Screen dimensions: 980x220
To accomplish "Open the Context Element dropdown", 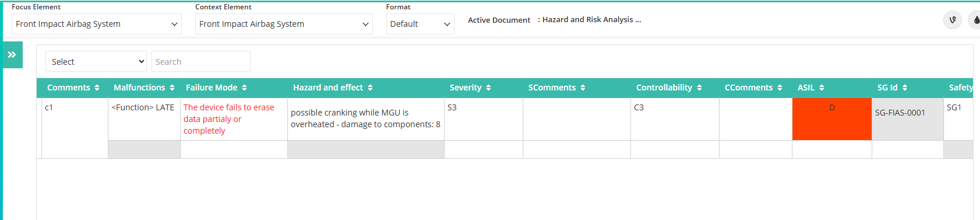I will click(284, 24).
